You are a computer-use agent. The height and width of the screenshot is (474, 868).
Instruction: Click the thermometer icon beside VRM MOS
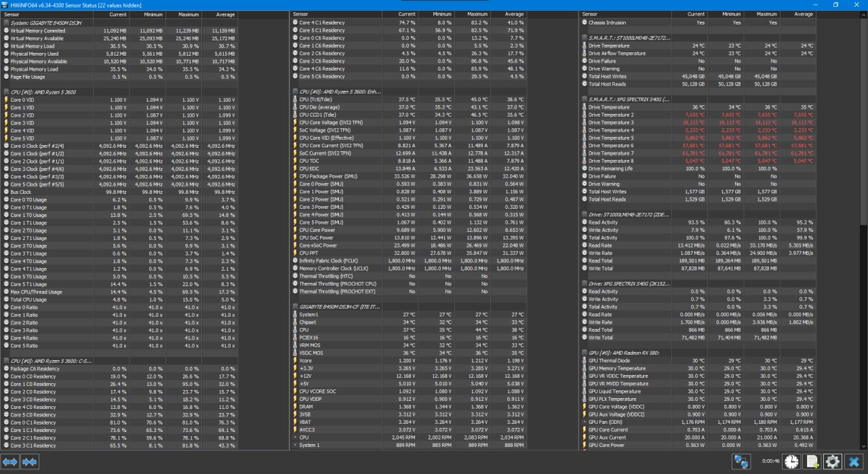[295, 345]
